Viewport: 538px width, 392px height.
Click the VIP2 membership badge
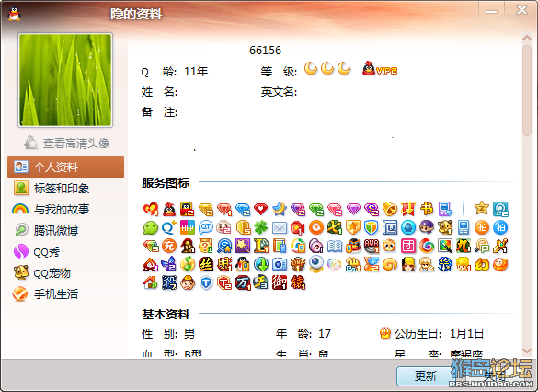[380, 69]
